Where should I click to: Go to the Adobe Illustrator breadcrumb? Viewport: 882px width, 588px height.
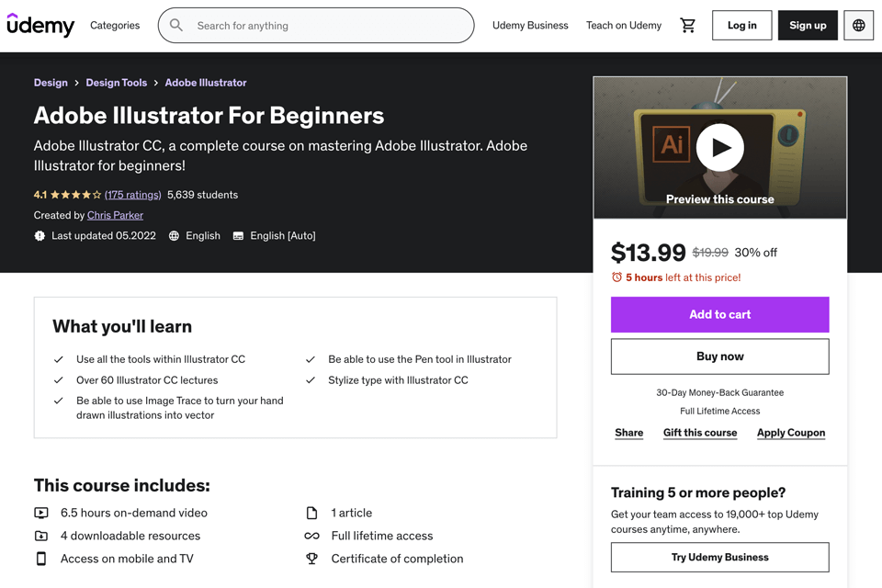pos(206,83)
